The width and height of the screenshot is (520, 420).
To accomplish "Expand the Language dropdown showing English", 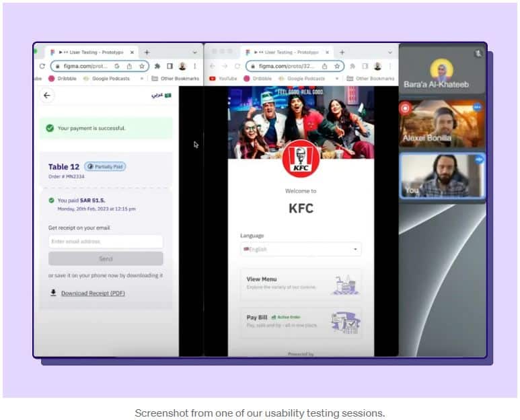I will point(301,249).
